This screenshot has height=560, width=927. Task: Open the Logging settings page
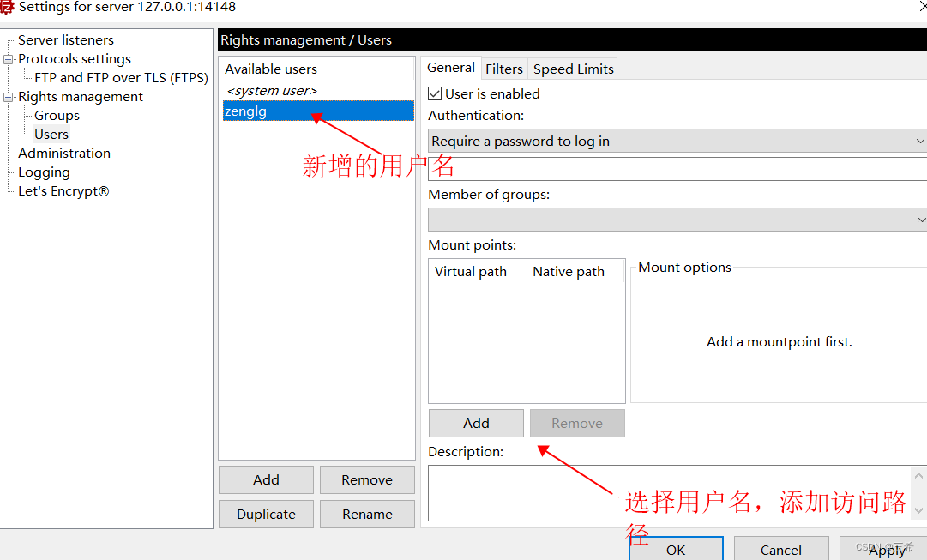tap(44, 172)
